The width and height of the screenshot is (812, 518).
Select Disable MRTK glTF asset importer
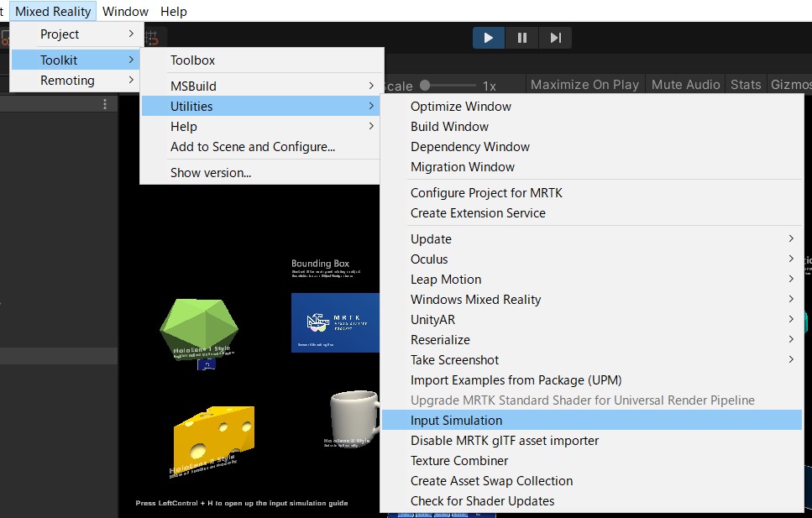(x=591, y=440)
